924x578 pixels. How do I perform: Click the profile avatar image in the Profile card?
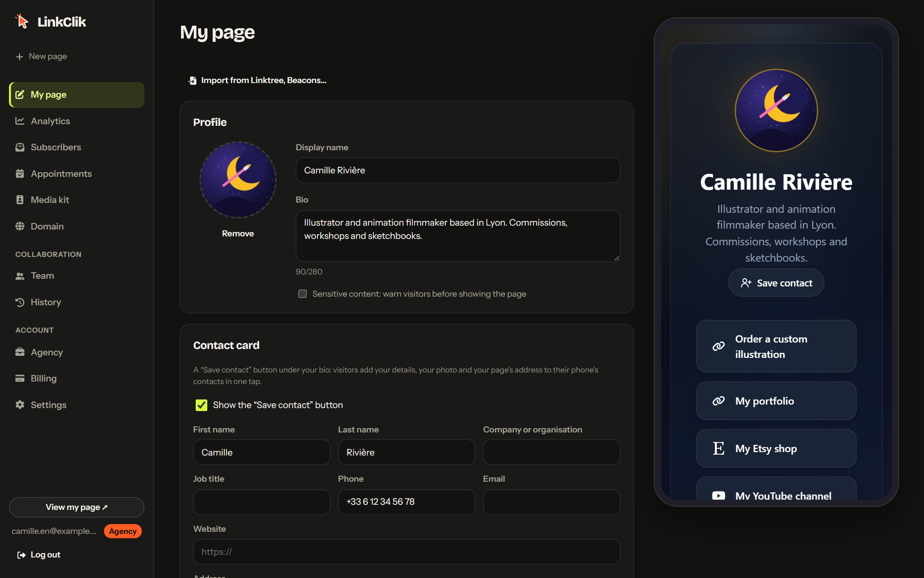238,180
